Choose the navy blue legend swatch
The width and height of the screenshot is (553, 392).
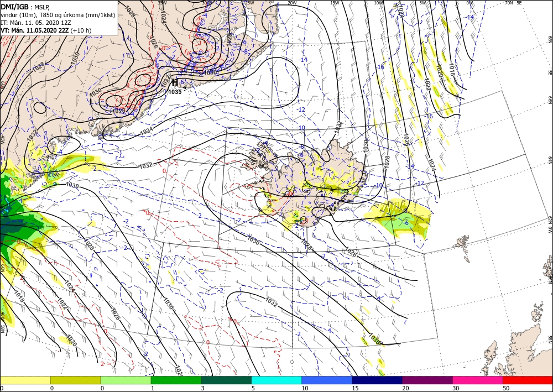[377, 380]
